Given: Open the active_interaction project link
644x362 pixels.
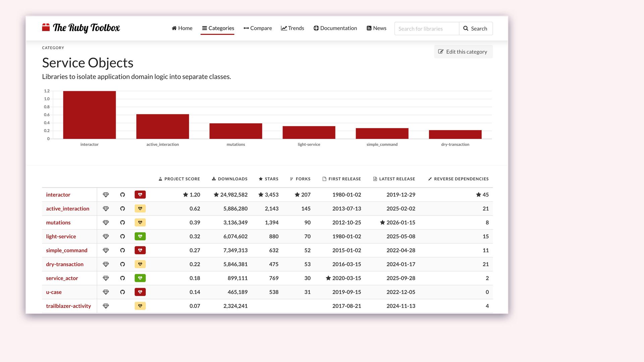Looking at the screenshot, I should pyautogui.click(x=68, y=208).
